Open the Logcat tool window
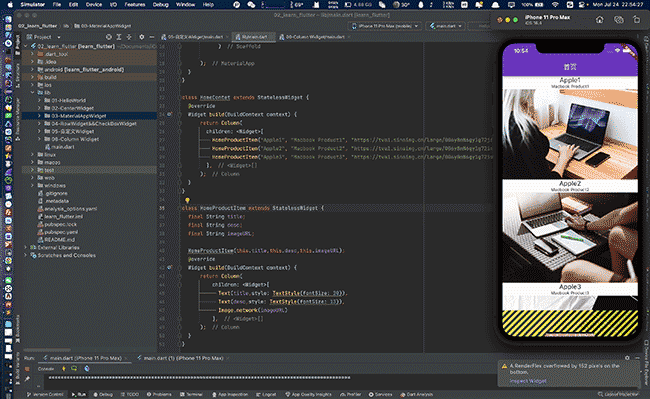Viewport: 650px width, 399px height. tap(266, 394)
